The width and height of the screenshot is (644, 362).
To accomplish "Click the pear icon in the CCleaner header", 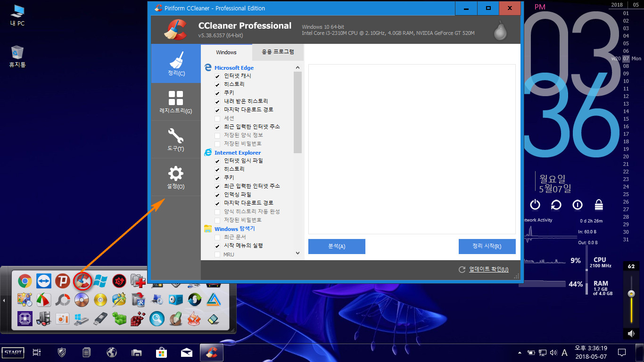I will click(500, 31).
